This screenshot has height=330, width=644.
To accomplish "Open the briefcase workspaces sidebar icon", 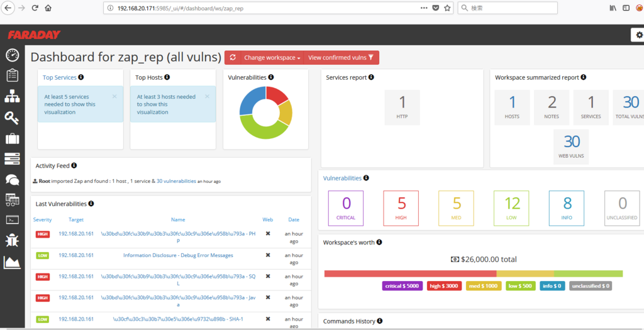I will pos(13,139).
